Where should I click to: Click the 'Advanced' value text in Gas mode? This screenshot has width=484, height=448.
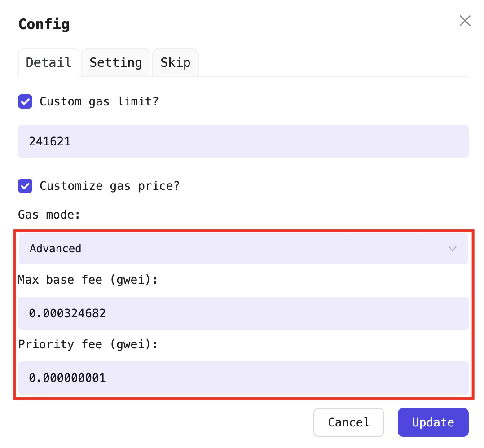pos(55,248)
